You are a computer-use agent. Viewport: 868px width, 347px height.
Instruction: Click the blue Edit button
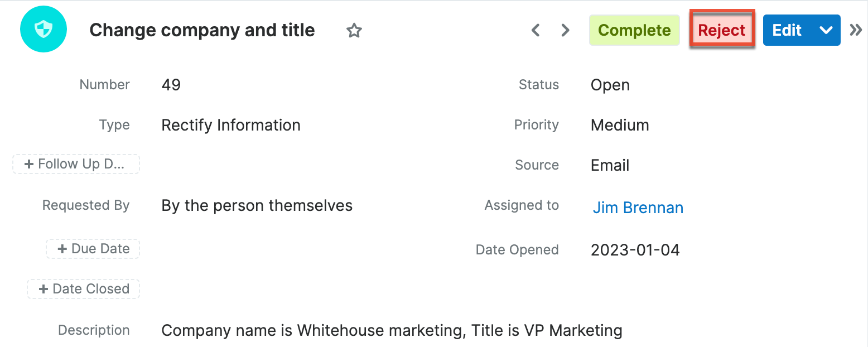(x=787, y=30)
